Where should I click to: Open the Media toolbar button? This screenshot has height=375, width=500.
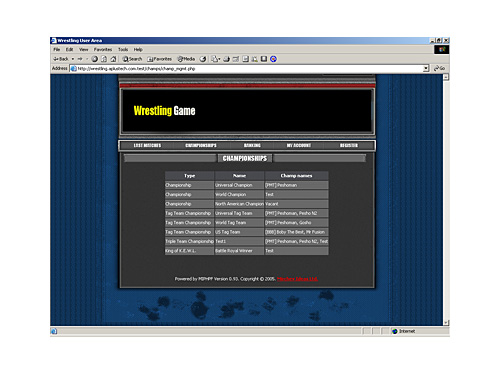click(x=186, y=59)
